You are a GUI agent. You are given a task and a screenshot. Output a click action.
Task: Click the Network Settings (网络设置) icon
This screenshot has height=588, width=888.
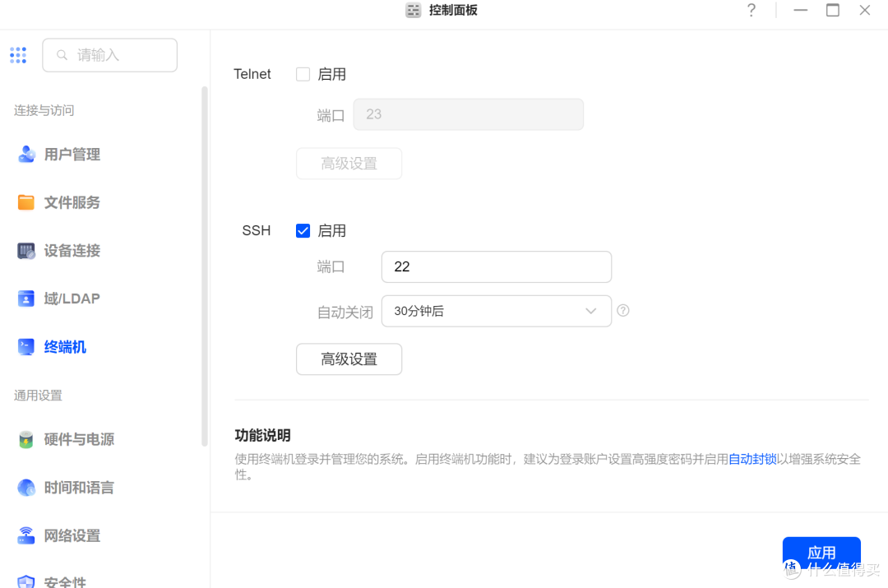tap(26, 535)
